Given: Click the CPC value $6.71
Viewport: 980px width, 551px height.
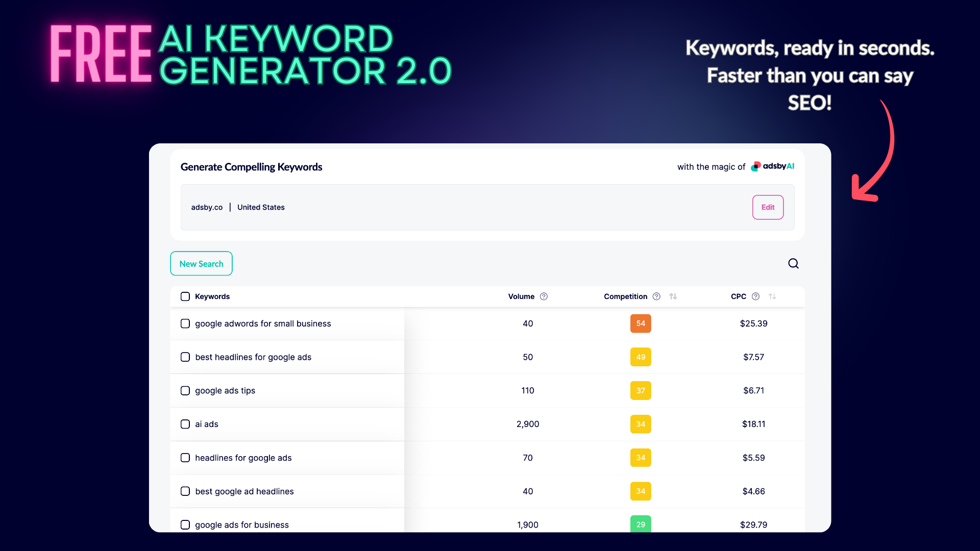Looking at the screenshot, I should click(x=753, y=391).
